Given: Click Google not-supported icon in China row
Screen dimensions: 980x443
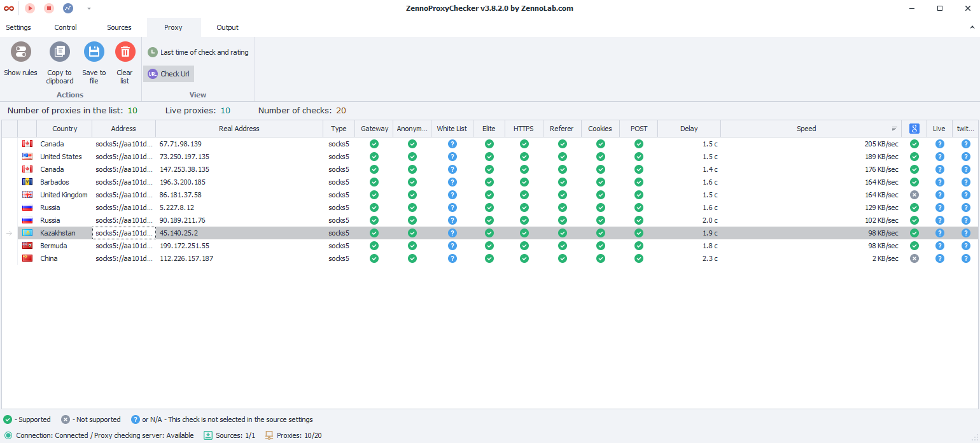Looking at the screenshot, I should click(914, 258).
